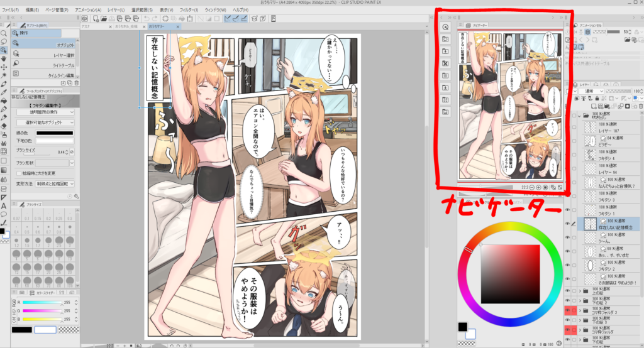
Task: Open the 編集(E) menu
Action: 32,9
